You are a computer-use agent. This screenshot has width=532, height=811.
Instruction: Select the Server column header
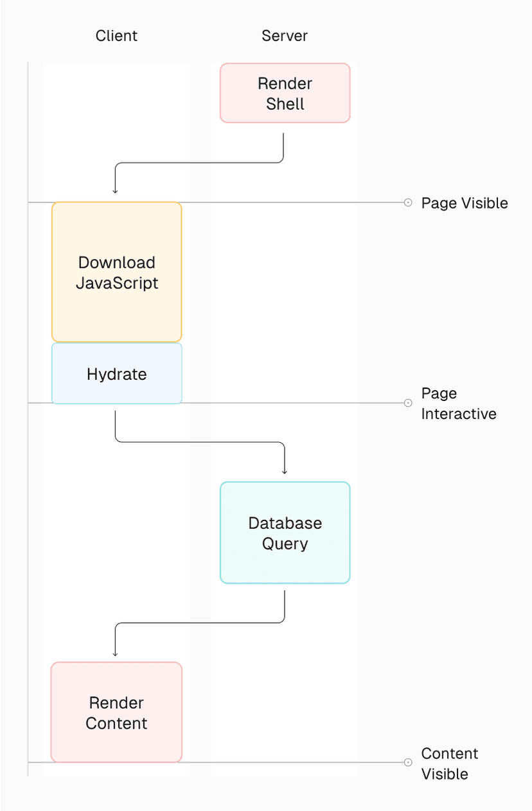click(285, 36)
